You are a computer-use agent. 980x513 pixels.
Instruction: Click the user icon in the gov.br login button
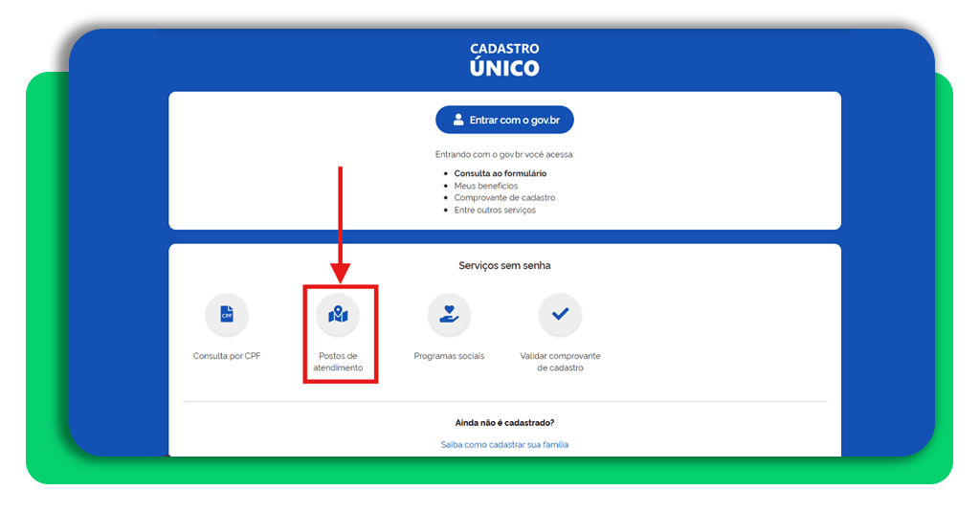pyautogui.click(x=458, y=120)
